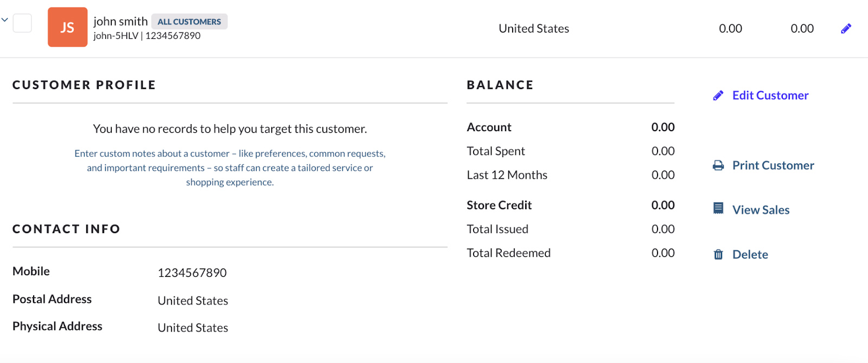Click the trash can icon beside Delete

(x=718, y=255)
